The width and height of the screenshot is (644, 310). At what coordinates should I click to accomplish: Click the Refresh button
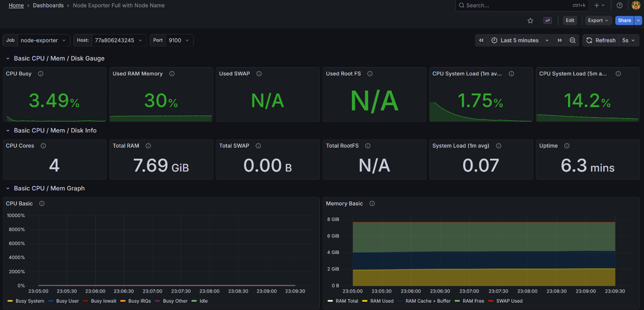[x=601, y=40]
